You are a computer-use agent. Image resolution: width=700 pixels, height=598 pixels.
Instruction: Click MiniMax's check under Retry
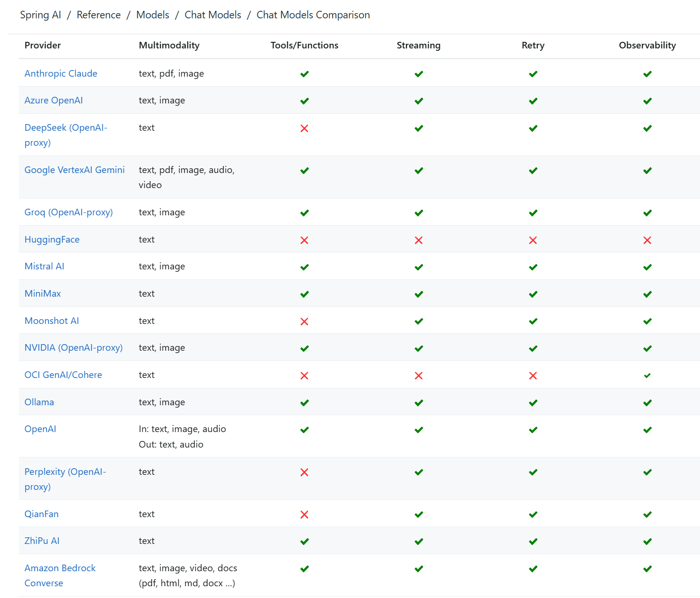[533, 294]
